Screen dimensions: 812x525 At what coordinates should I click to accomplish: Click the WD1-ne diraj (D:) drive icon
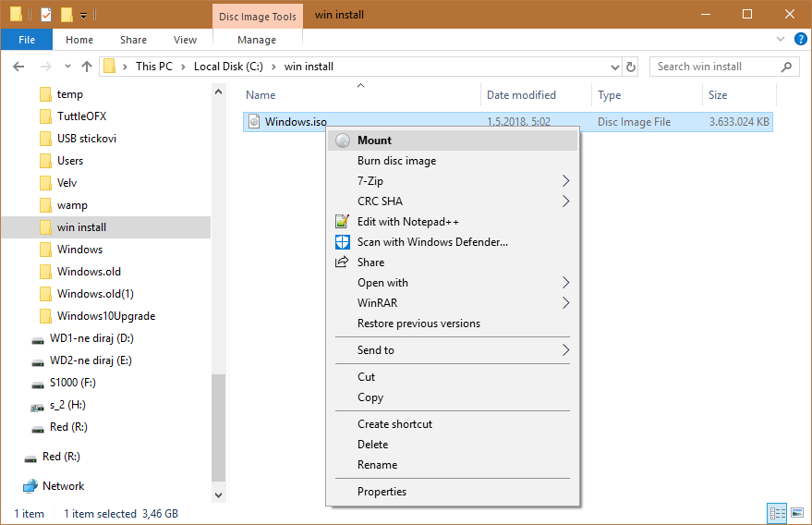[x=37, y=340]
